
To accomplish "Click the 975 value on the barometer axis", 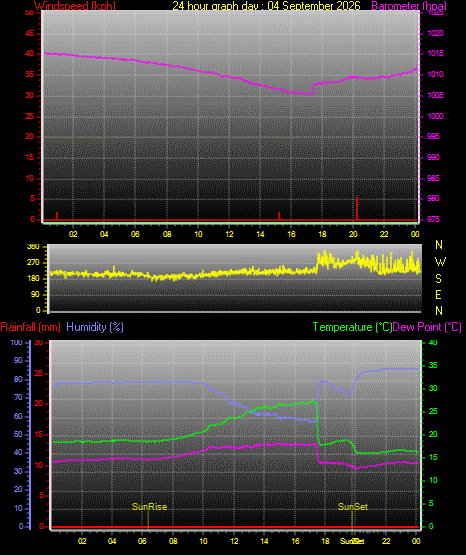I will 433,219.
